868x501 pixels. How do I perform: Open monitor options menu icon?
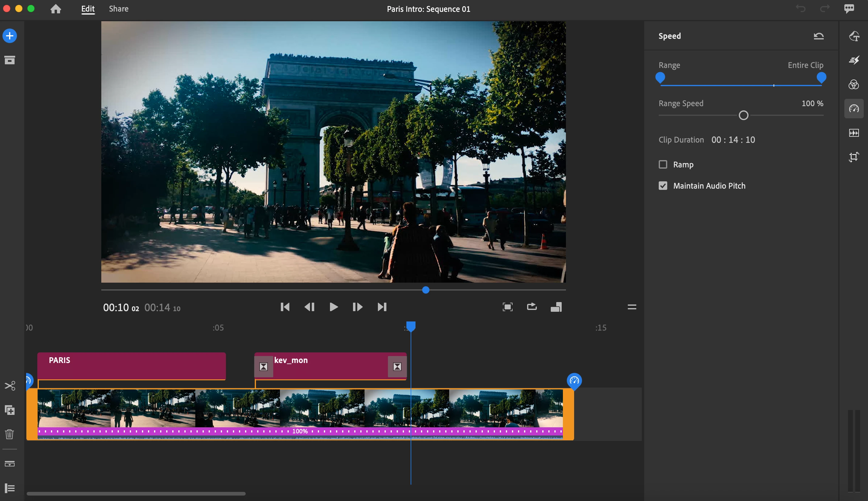coord(632,307)
